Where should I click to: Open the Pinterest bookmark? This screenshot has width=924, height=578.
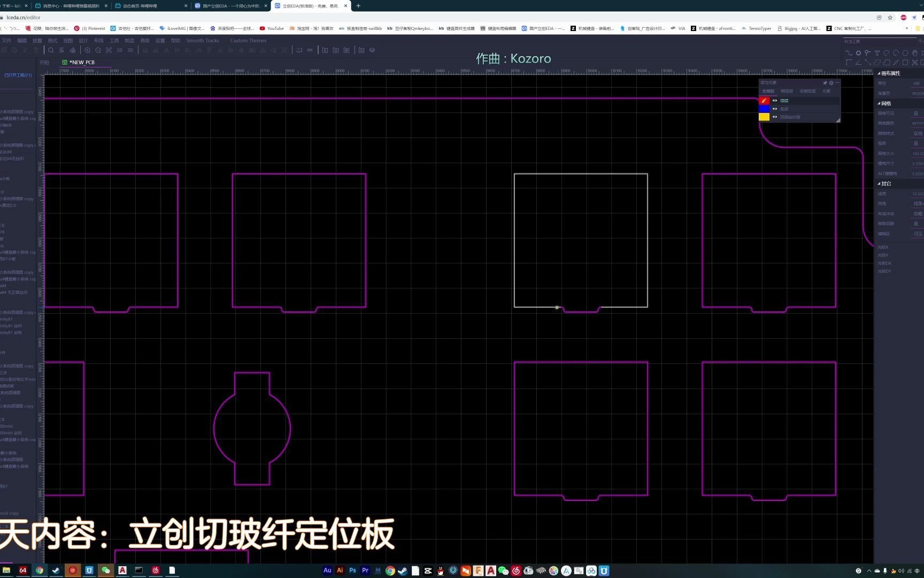coord(90,28)
